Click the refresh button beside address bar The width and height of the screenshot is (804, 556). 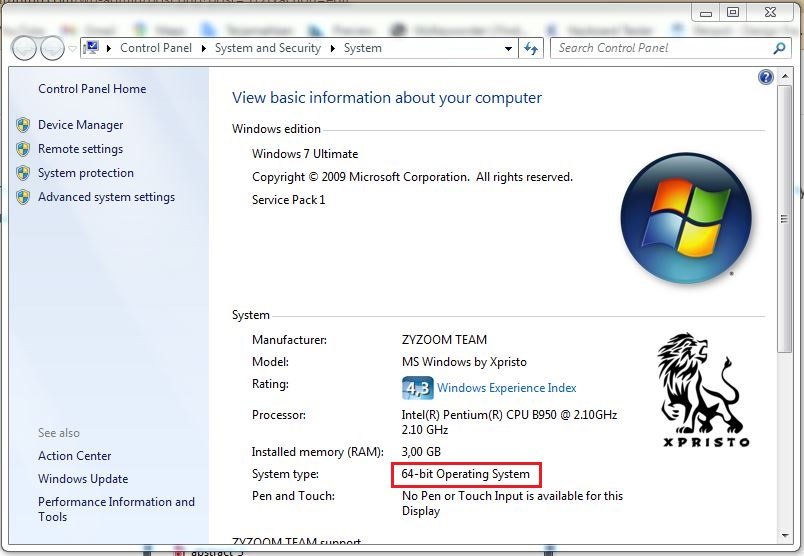click(x=531, y=48)
